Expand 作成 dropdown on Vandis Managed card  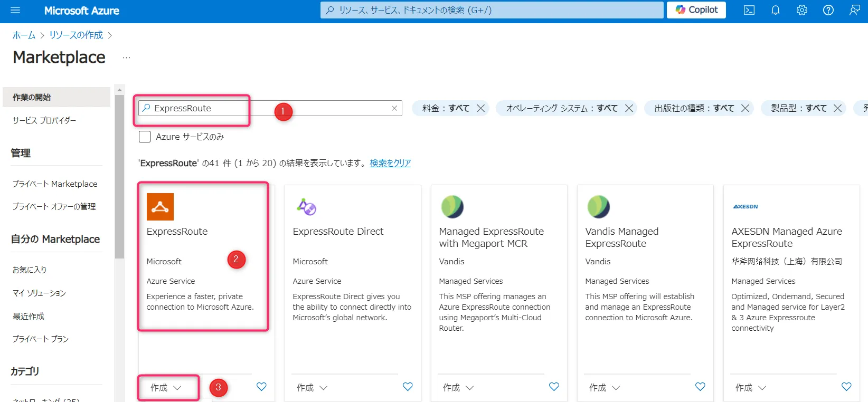click(x=605, y=388)
